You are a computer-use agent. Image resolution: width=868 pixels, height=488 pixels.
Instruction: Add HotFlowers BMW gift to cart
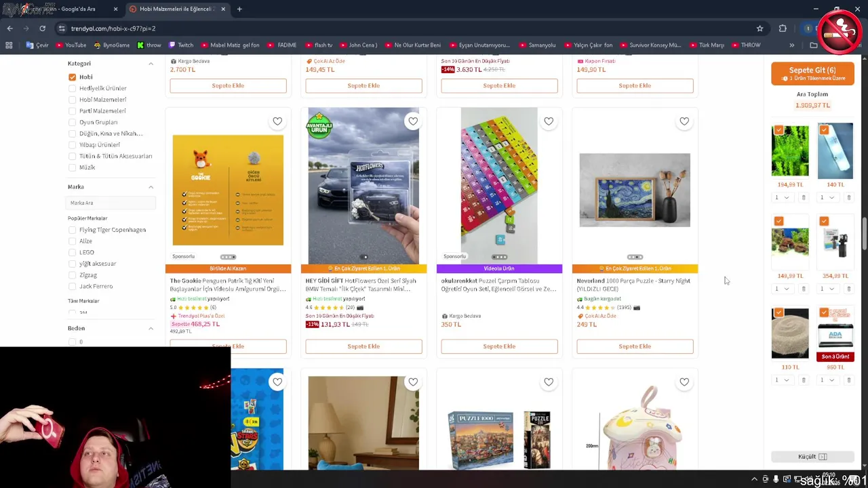(363, 346)
